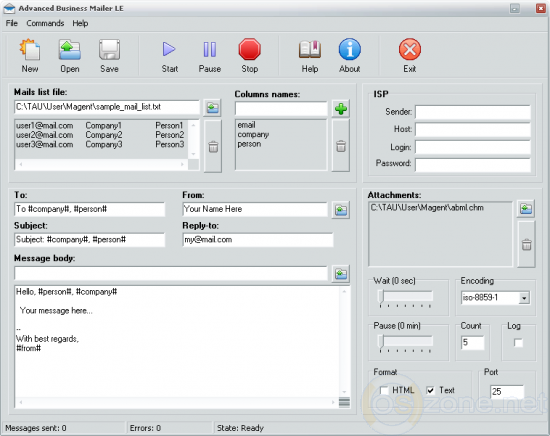Enable the HTML format checkbox
Image resolution: width=550 pixels, height=436 pixels.
click(384, 390)
